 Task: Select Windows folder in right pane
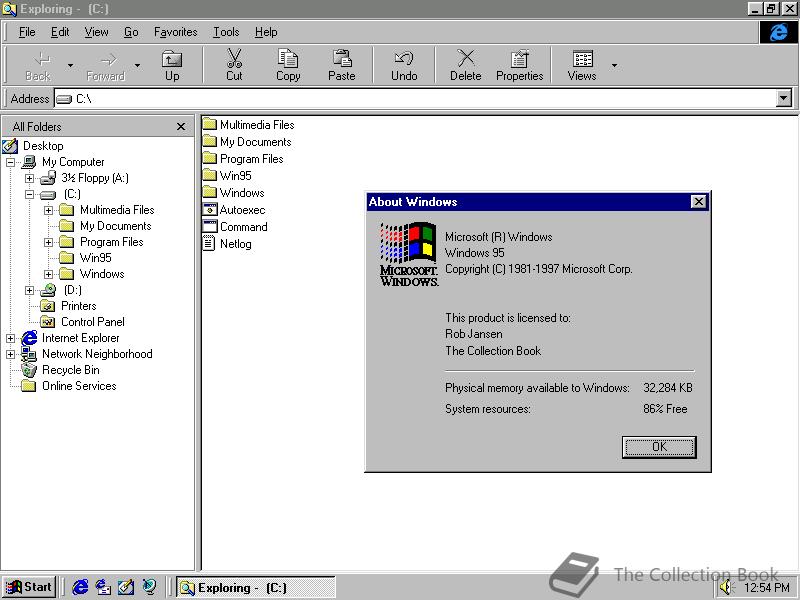point(234,192)
